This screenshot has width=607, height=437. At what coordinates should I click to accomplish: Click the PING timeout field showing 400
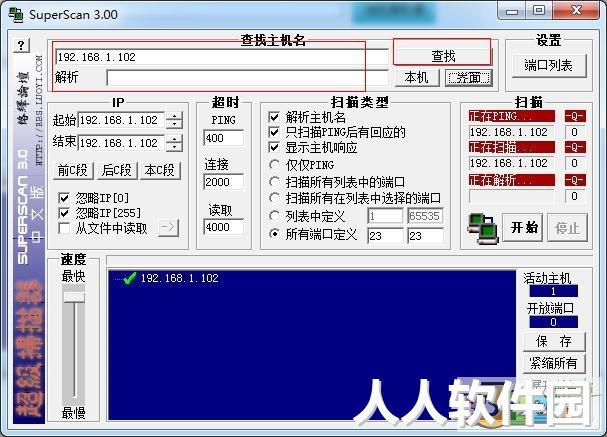224,138
